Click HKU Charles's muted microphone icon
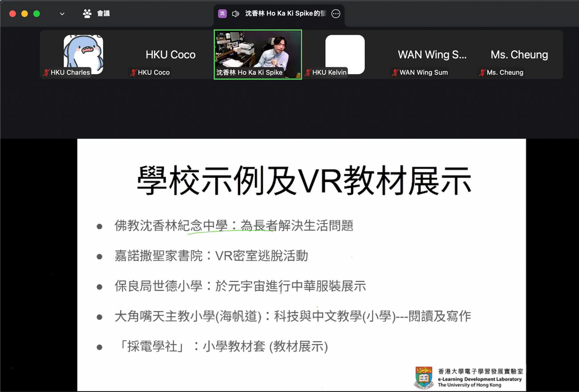This screenshot has height=392, width=579. point(46,73)
